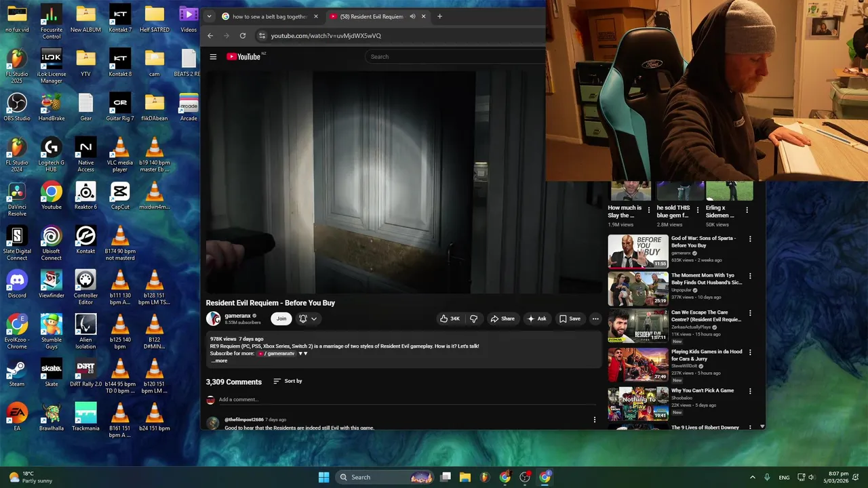The image size is (868, 488).
Task: Click the Share button under the video
Action: (x=502, y=319)
